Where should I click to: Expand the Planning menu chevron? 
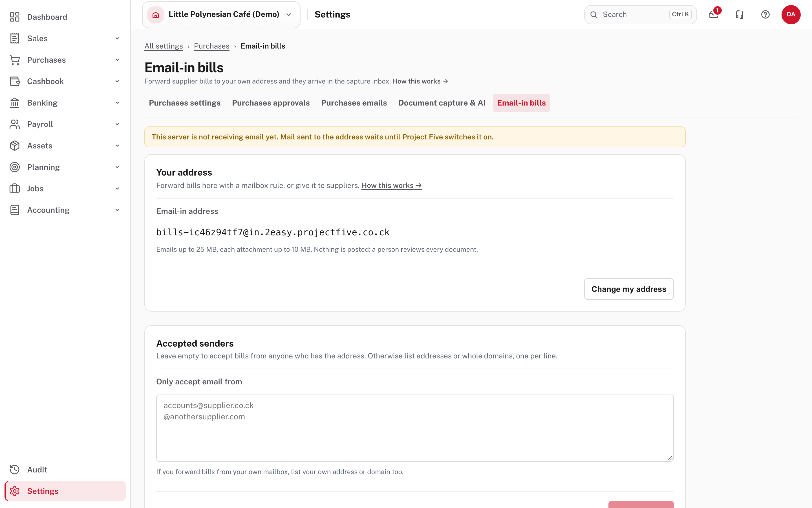117,167
